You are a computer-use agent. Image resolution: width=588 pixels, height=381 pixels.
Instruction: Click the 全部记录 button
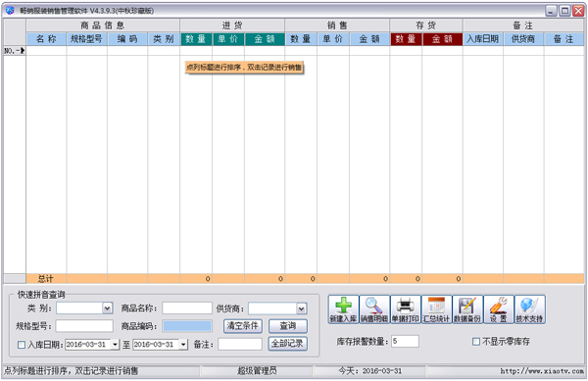[x=287, y=344]
